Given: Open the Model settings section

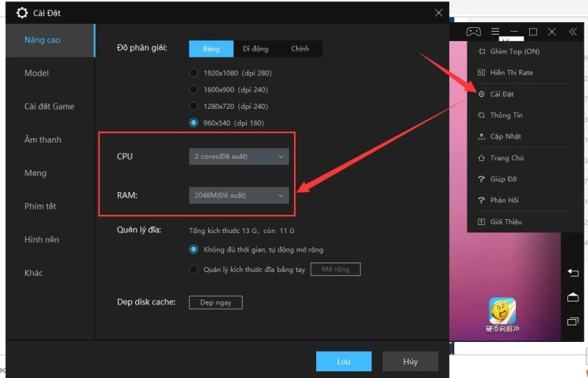Looking at the screenshot, I should click(x=50, y=74).
